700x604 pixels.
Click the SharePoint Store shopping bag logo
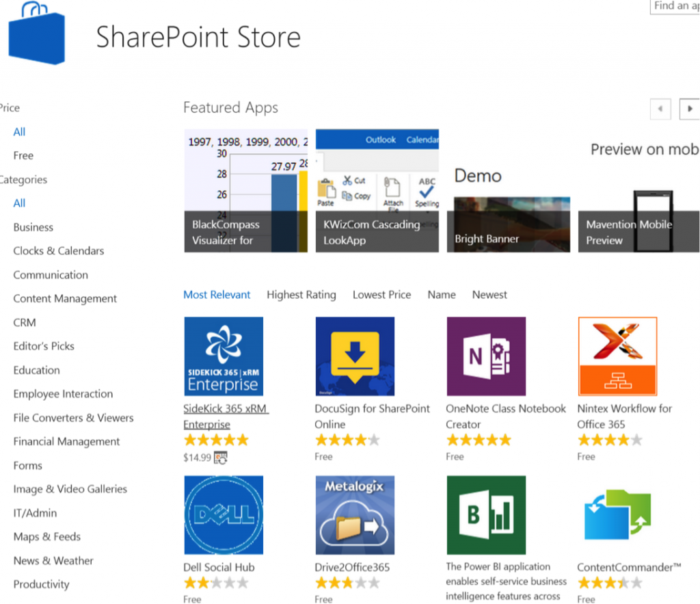(37, 33)
